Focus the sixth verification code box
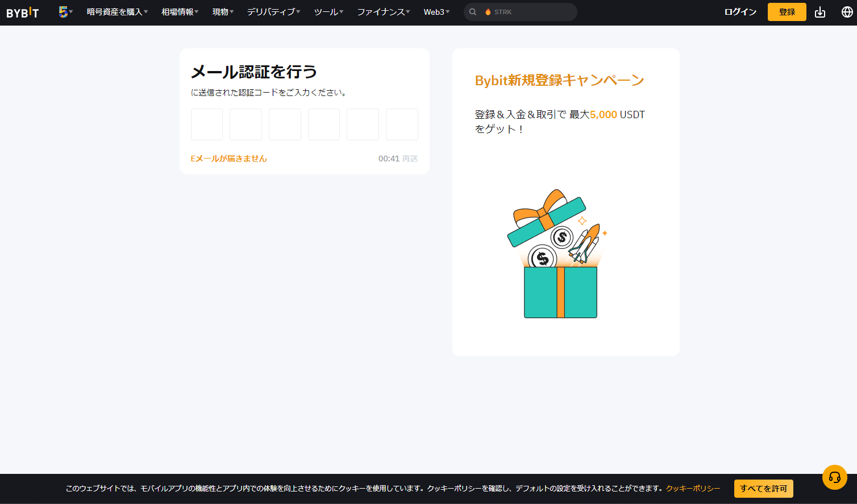This screenshot has height=504, width=857. click(402, 124)
